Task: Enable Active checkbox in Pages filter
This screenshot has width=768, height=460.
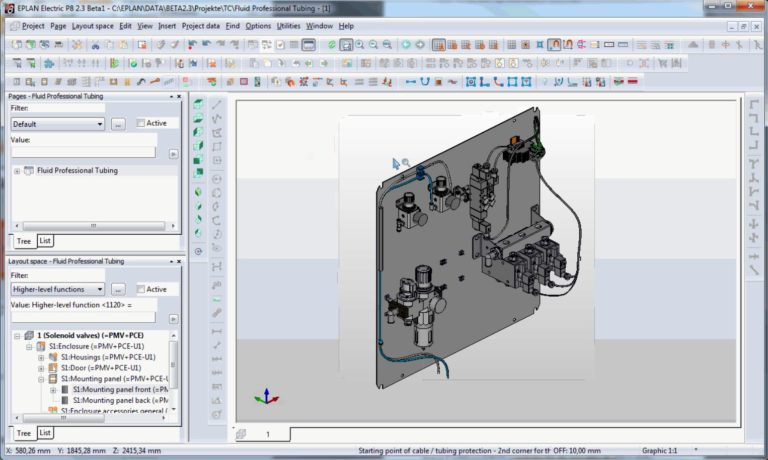Action: pos(140,123)
